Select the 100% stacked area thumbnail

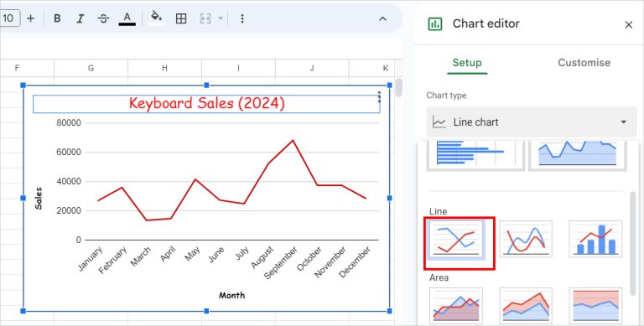point(595,306)
